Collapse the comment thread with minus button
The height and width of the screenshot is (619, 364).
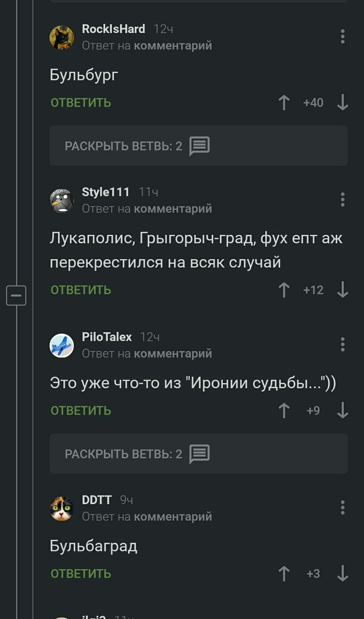pos(16,295)
